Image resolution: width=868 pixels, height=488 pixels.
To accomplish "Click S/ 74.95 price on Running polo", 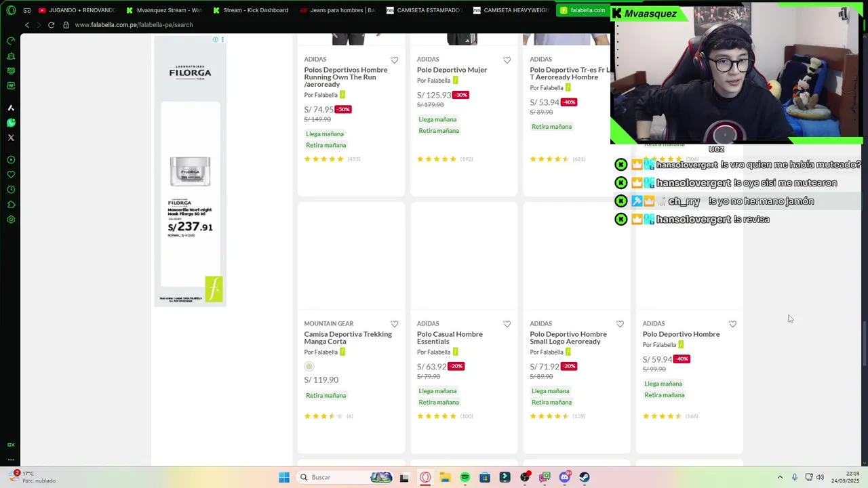I will click(x=319, y=109).
